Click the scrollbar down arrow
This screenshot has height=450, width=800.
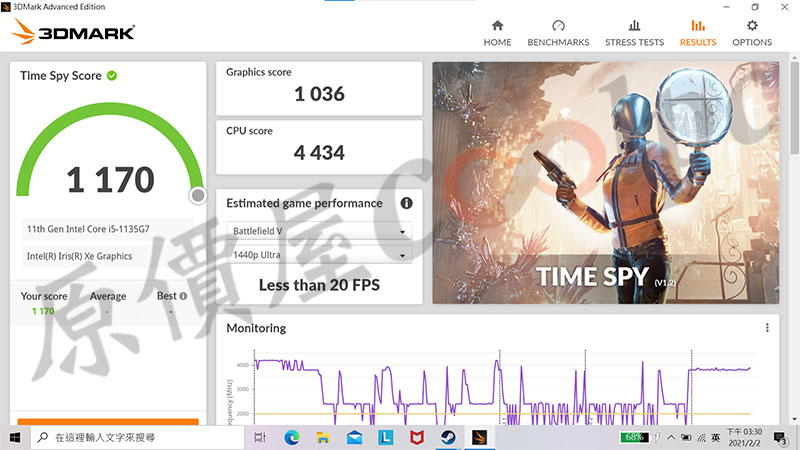pos(794,419)
